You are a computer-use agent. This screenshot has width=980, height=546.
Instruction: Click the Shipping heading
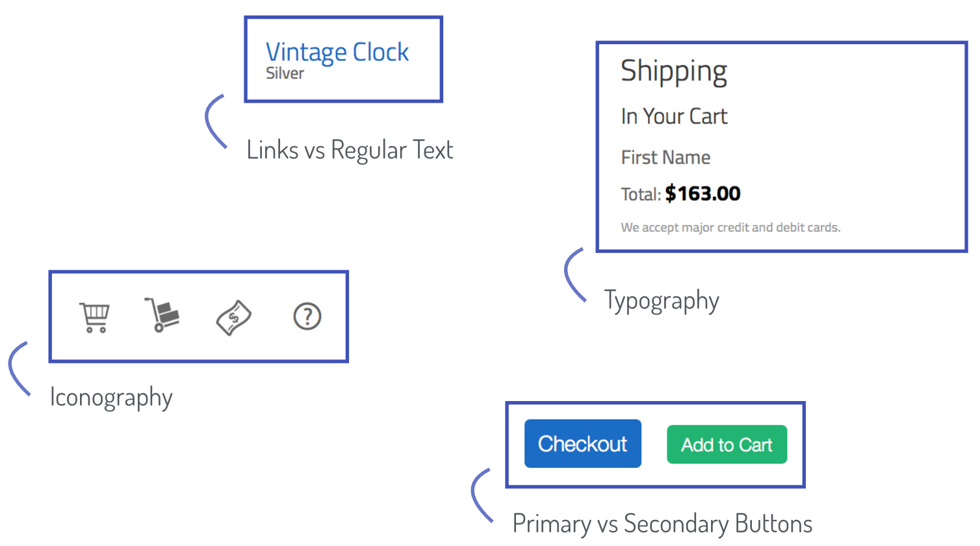(x=674, y=71)
